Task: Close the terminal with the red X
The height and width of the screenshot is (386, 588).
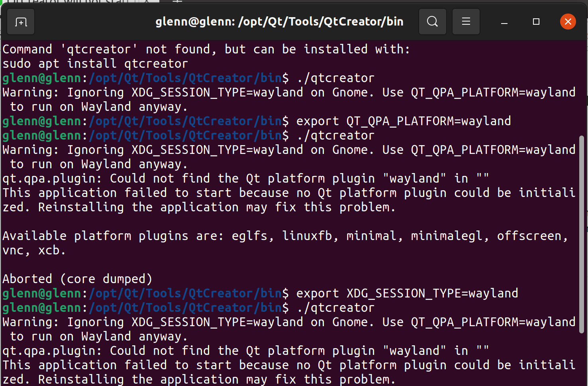Action: (x=568, y=22)
